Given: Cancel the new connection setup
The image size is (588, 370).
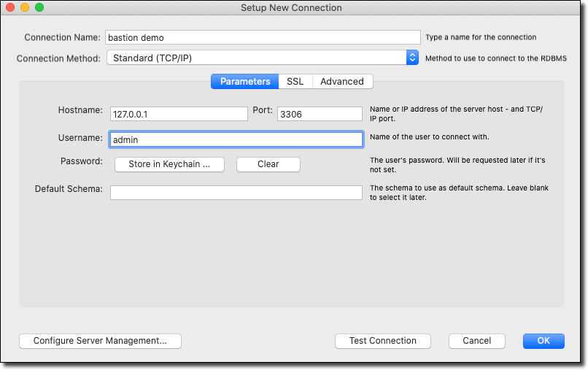Looking at the screenshot, I should click(477, 341).
